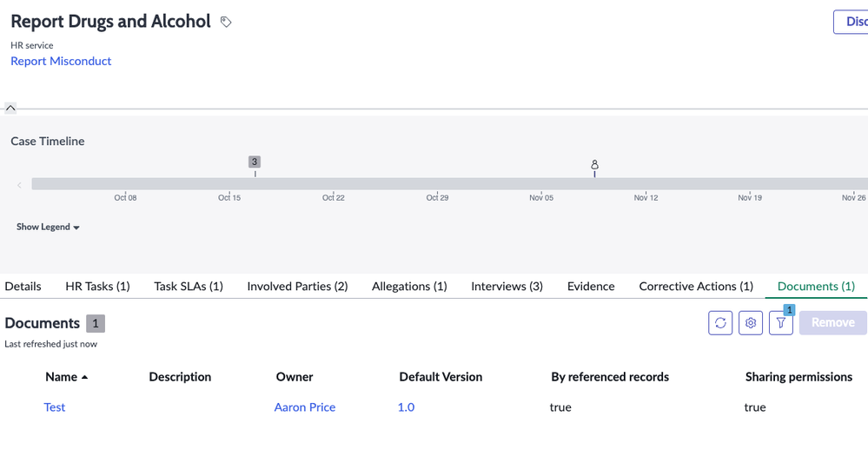
Task: Open the Aaron Price owner link
Action: click(304, 407)
